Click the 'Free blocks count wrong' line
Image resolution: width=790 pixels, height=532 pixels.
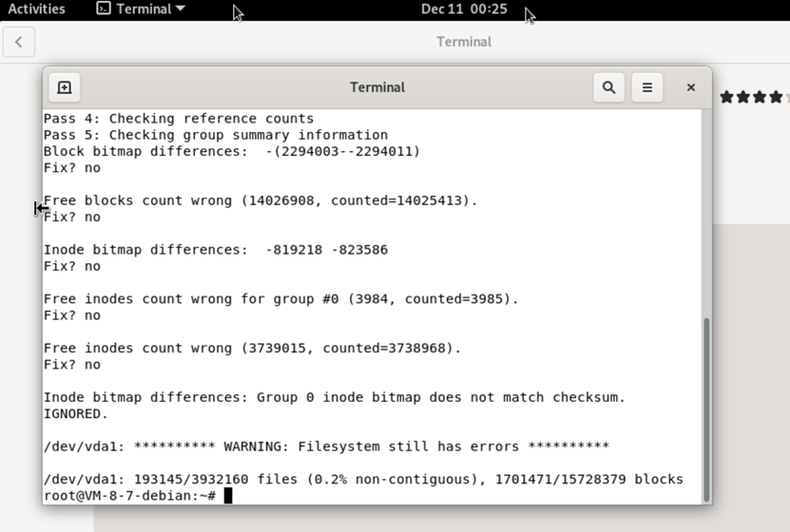coord(260,200)
